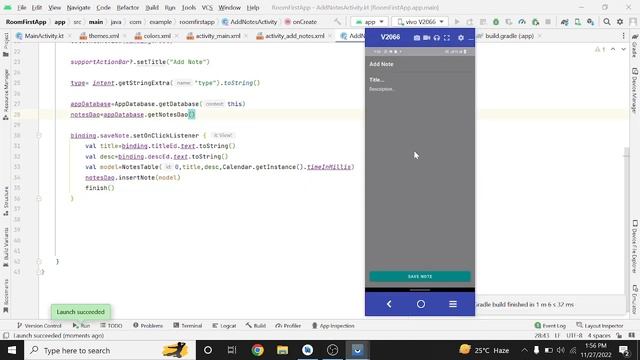Collapse the setOnClickListener lambda fold marker
Image resolution: width=640 pixels, height=360 pixels.
click(39, 136)
